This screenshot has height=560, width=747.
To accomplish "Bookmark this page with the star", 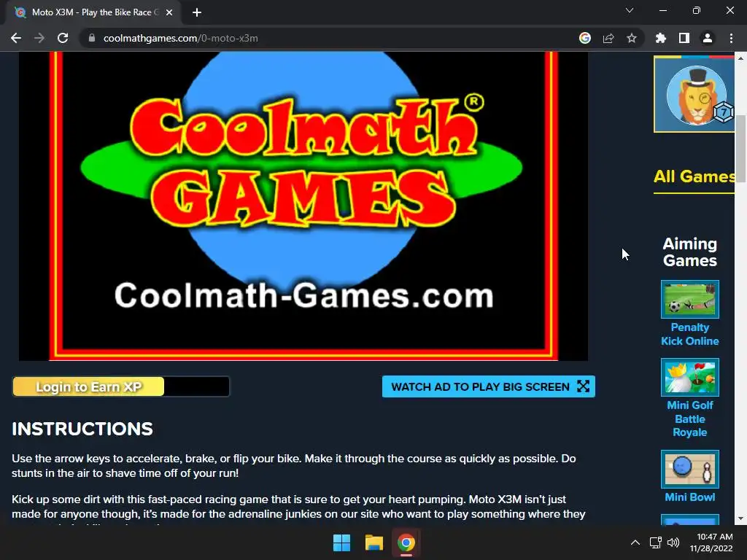I will pos(632,38).
